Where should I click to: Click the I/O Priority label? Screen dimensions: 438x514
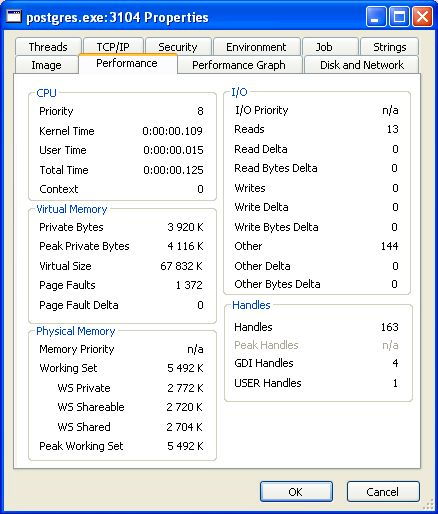[261, 110]
